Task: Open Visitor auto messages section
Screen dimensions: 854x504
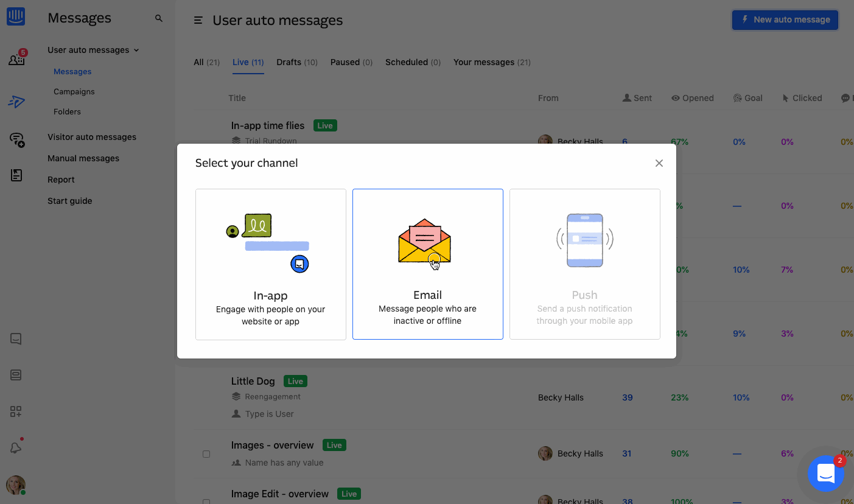Action: point(92,137)
